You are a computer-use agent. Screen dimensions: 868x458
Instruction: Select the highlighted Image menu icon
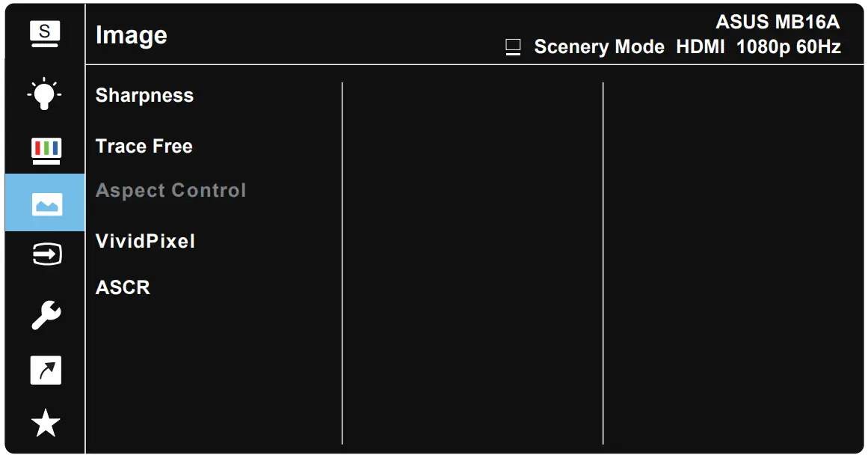tap(45, 203)
